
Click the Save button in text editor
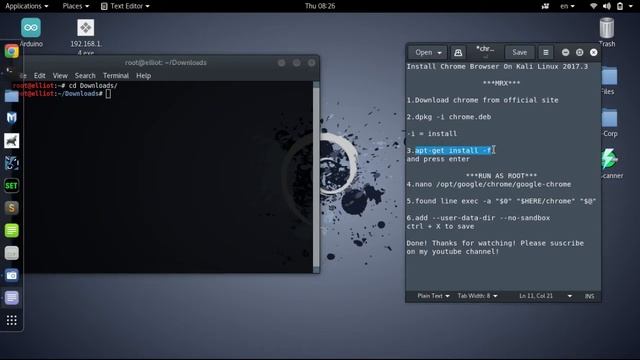click(x=520, y=52)
